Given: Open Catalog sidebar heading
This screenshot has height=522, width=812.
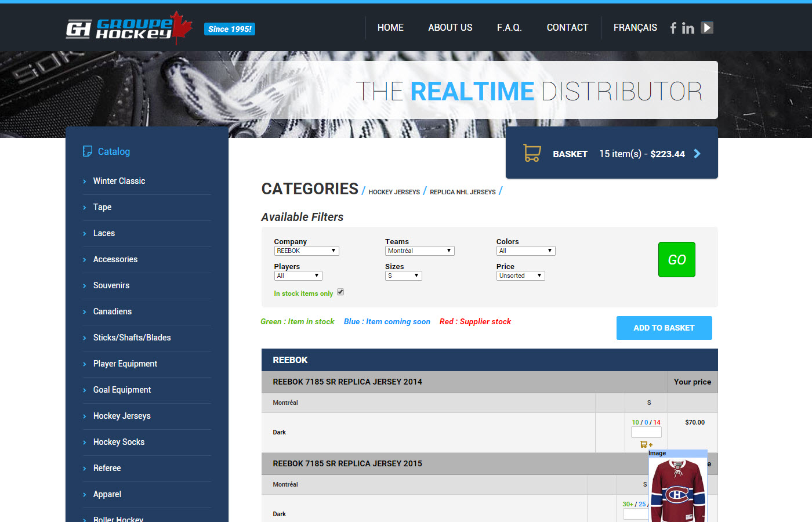Looking at the screenshot, I should coord(114,151).
